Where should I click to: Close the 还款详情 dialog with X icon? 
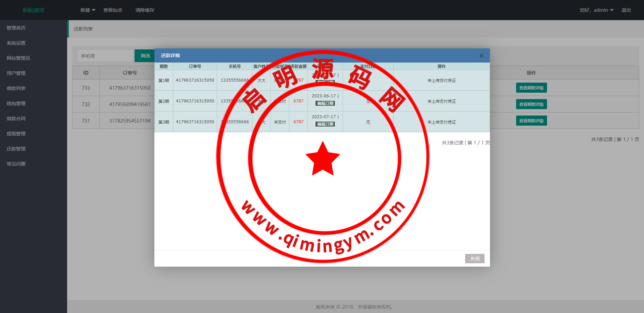481,56
